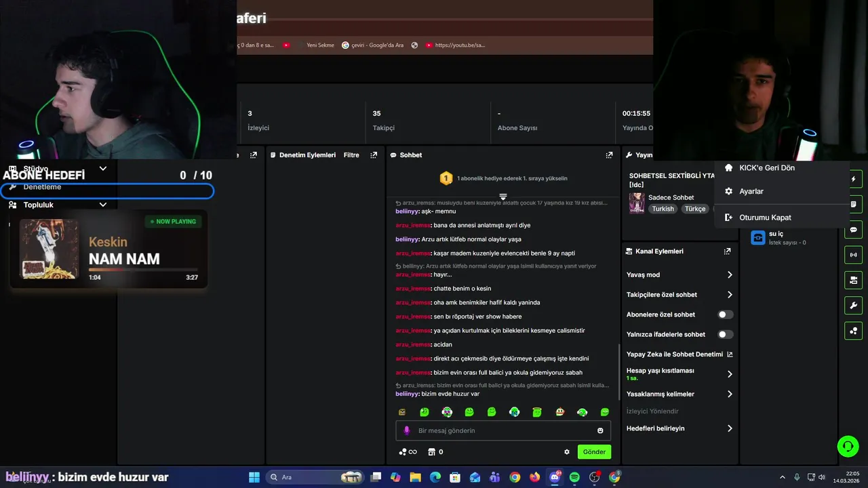Expand Hesap yaşı kısıtlaması options
This screenshot has width=868, height=488.
[x=730, y=374]
